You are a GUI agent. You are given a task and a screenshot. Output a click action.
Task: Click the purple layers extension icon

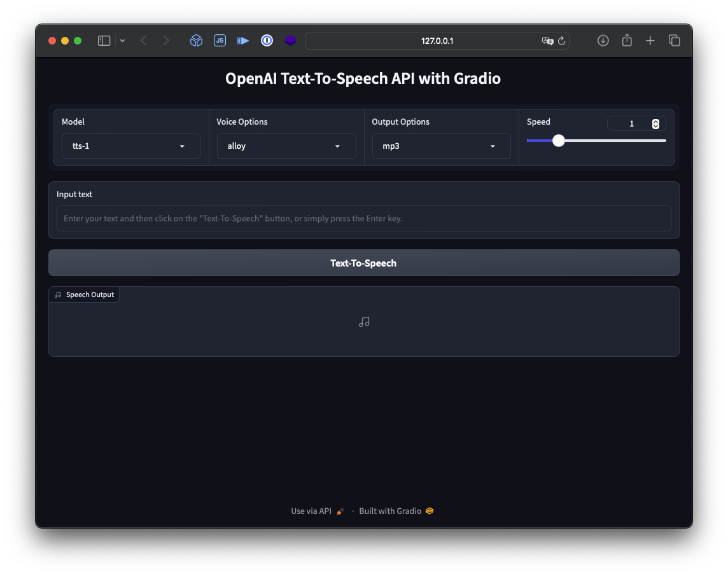[x=290, y=40]
